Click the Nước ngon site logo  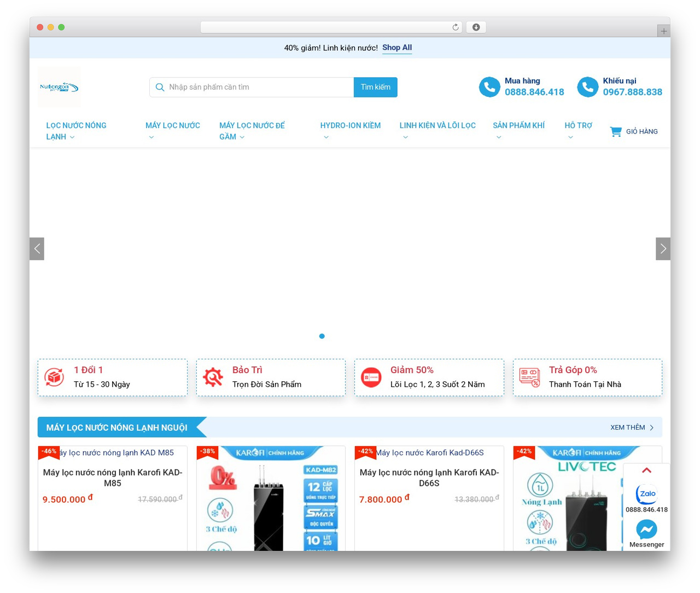point(59,87)
